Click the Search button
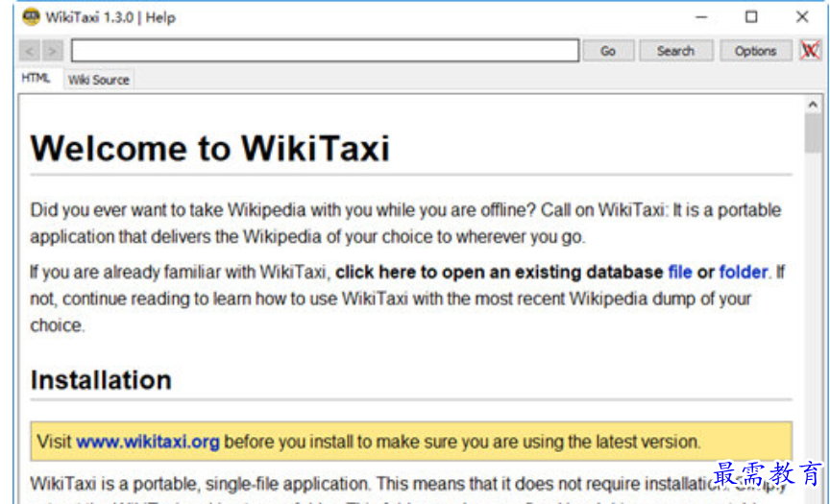830x504 pixels. point(675,51)
